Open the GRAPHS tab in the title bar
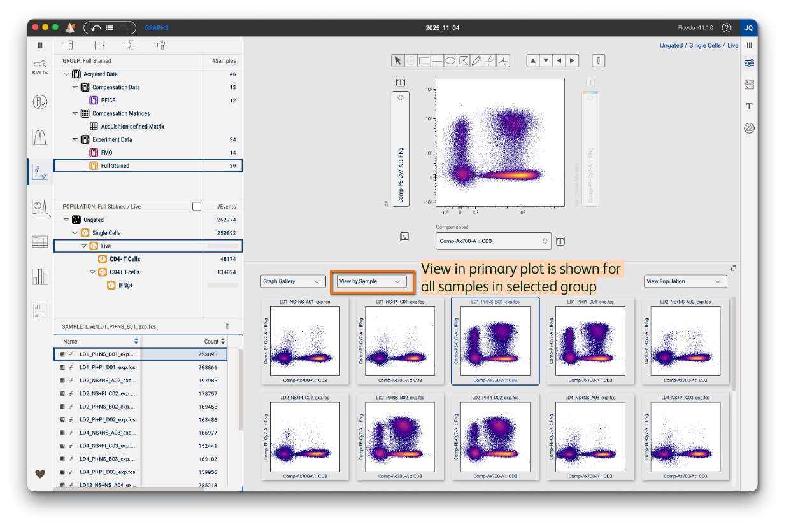Screen dimensions: 791x532 pos(156,28)
